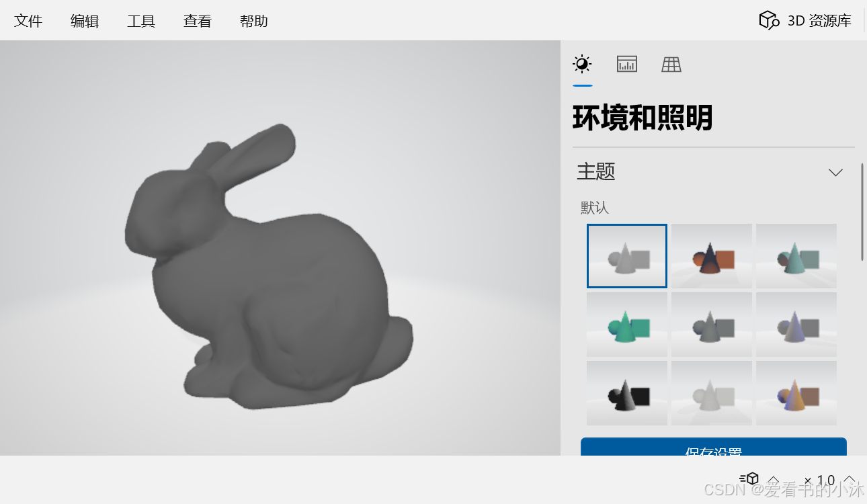The height and width of the screenshot is (504, 867).
Task: Choose the pale white cone theme
Action: click(x=712, y=393)
